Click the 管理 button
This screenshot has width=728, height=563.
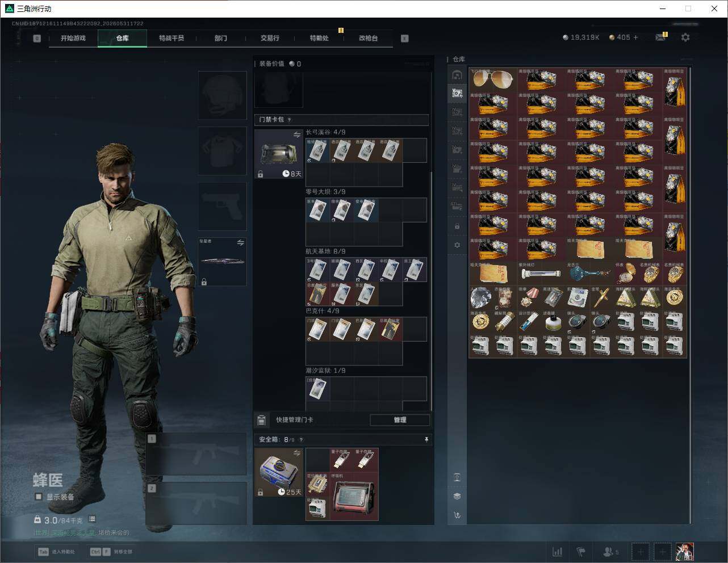(x=400, y=420)
